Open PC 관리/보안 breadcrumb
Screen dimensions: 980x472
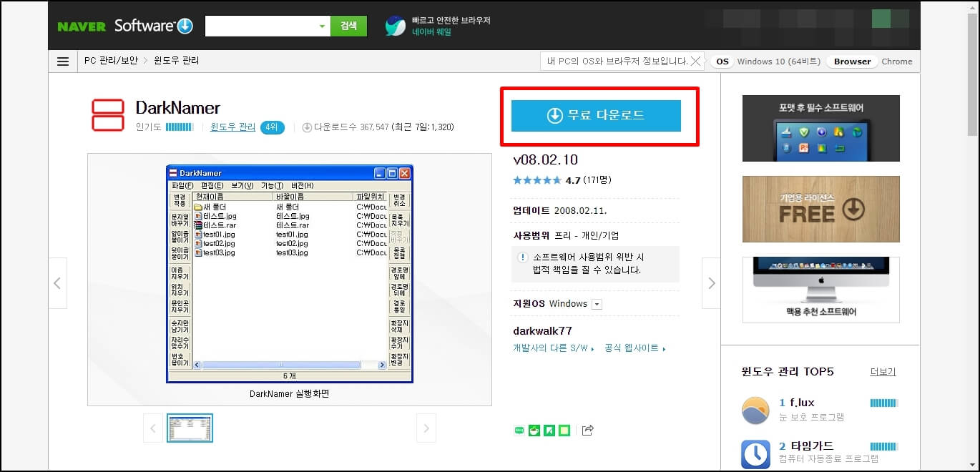(x=111, y=61)
